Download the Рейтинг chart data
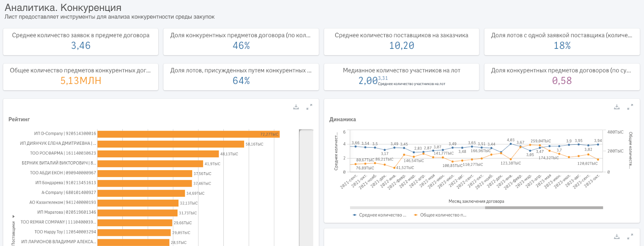Screen dimensions: 644x246 296,107
